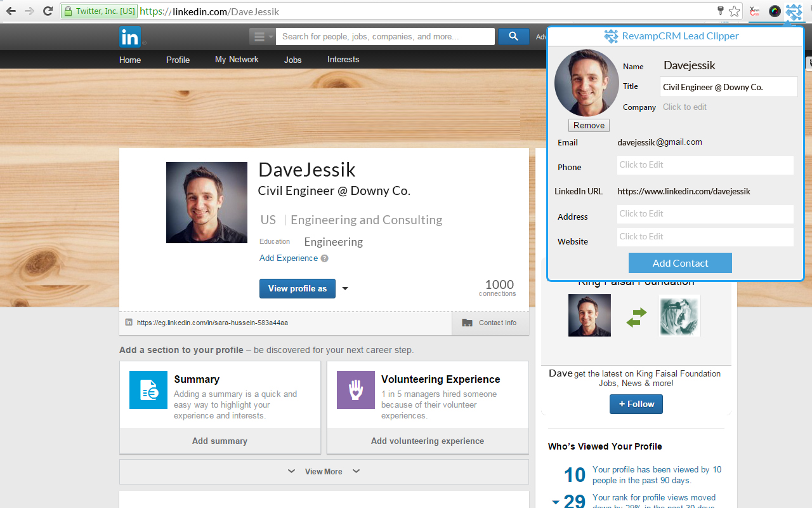Click the rank for profile views link
The width and height of the screenshot is (812, 508).
tap(654, 502)
